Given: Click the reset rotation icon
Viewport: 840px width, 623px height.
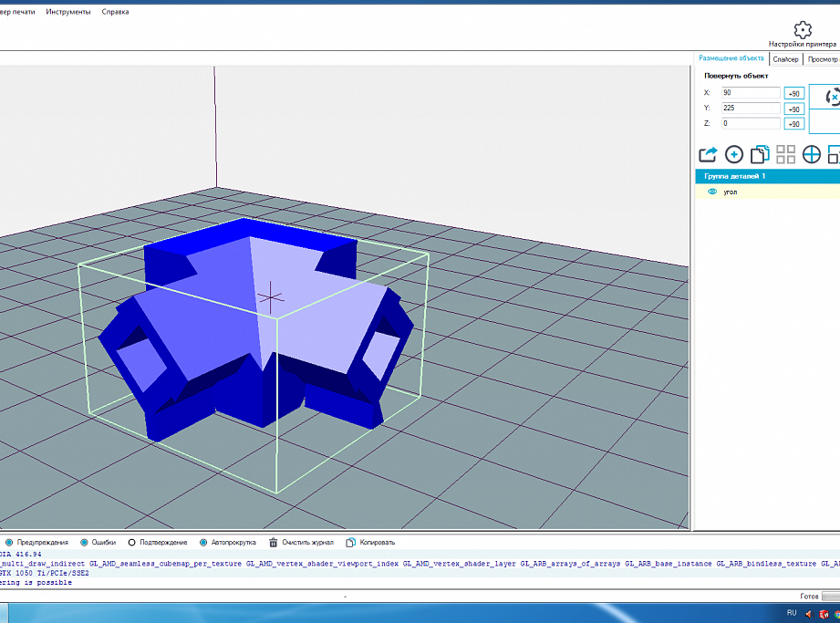Looking at the screenshot, I should click(832, 98).
